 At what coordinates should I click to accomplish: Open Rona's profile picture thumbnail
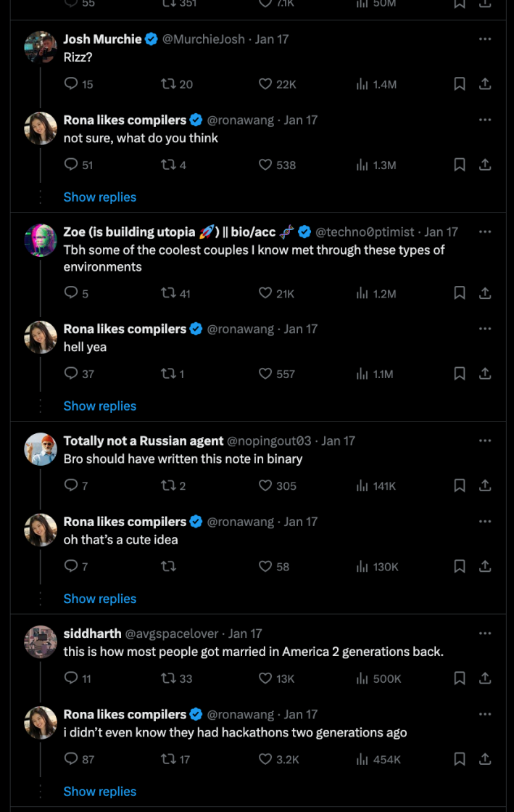point(41,128)
